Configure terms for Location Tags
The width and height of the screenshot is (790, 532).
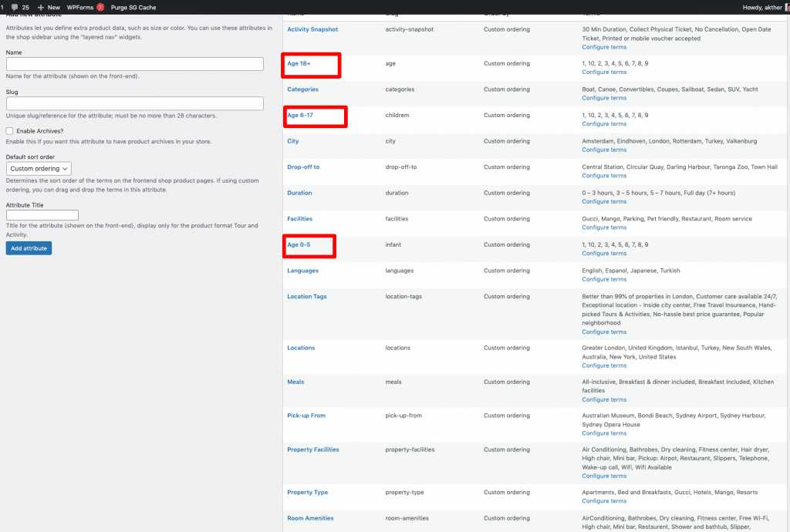point(604,332)
